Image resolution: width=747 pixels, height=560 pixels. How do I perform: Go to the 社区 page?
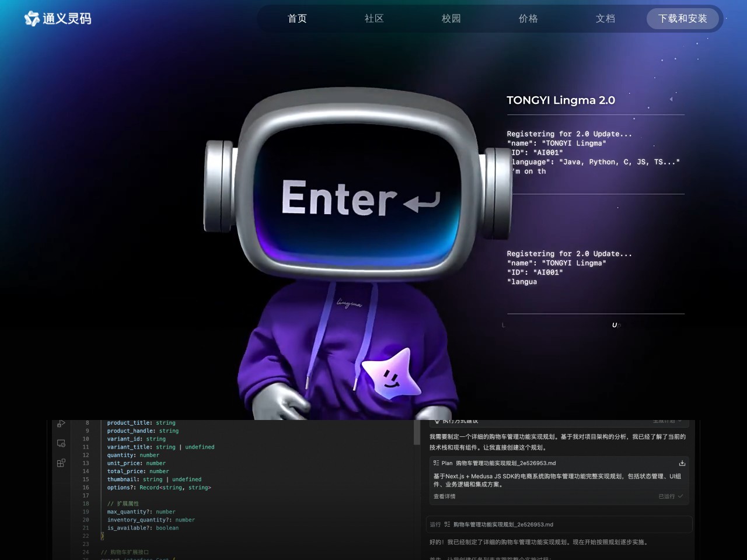click(x=374, y=19)
